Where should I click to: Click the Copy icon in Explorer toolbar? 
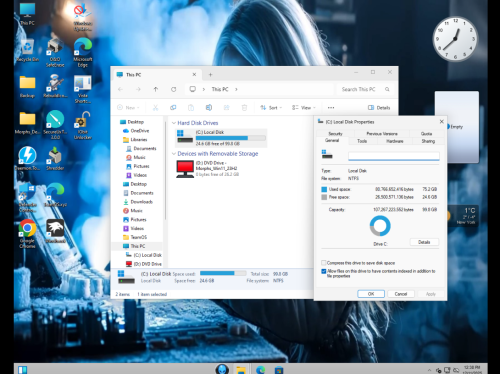point(173,108)
